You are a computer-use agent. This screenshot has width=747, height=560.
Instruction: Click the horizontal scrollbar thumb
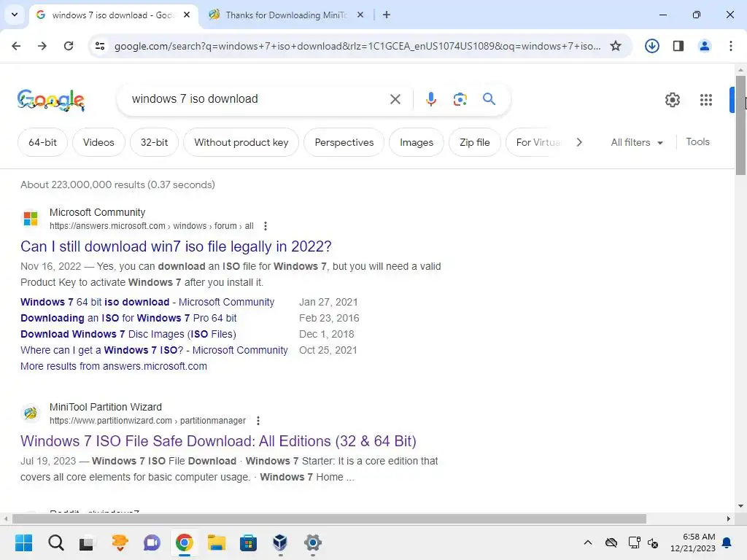tap(329, 518)
